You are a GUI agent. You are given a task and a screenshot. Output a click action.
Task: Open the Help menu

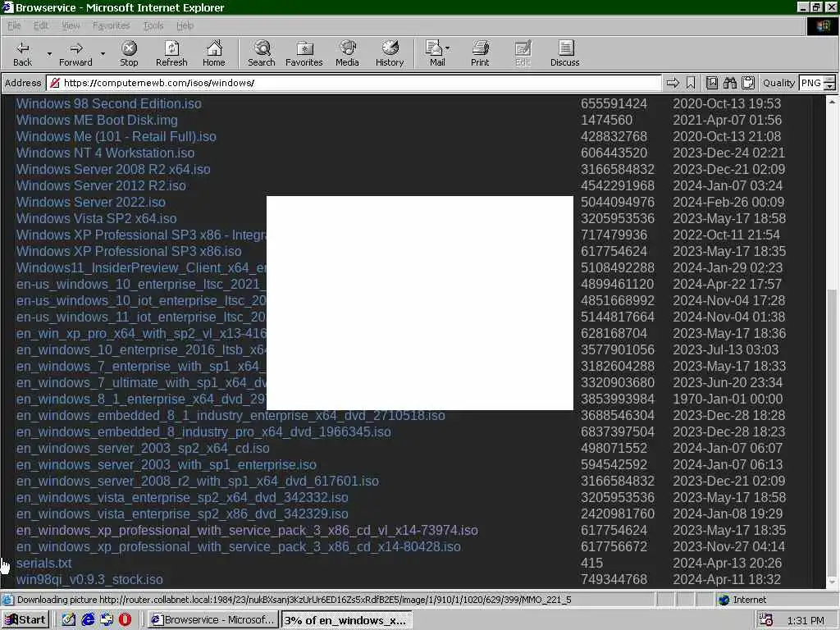185,25
